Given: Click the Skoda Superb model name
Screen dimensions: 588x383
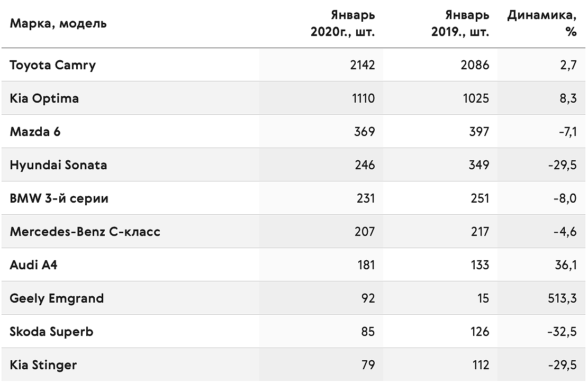Looking at the screenshot, I should click(51, 332).
